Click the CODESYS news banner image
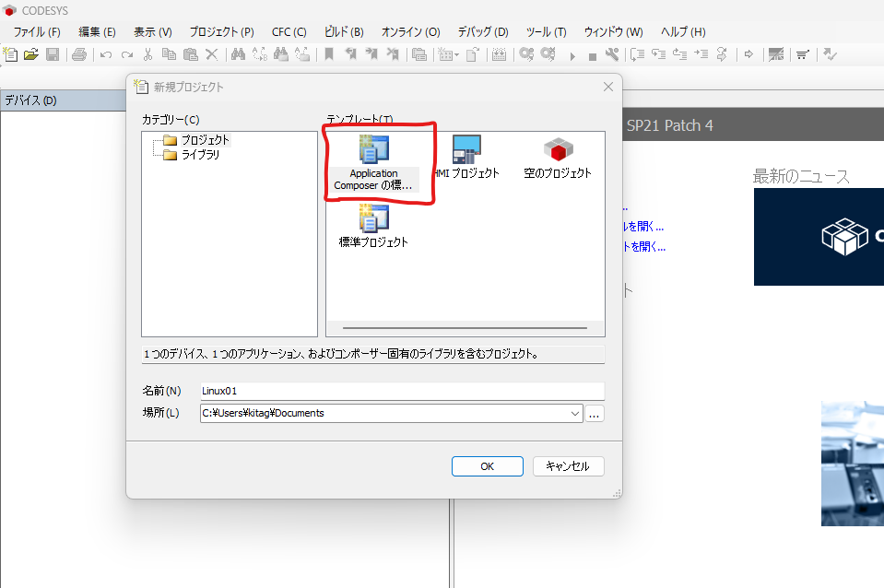 tap(819, 237)
